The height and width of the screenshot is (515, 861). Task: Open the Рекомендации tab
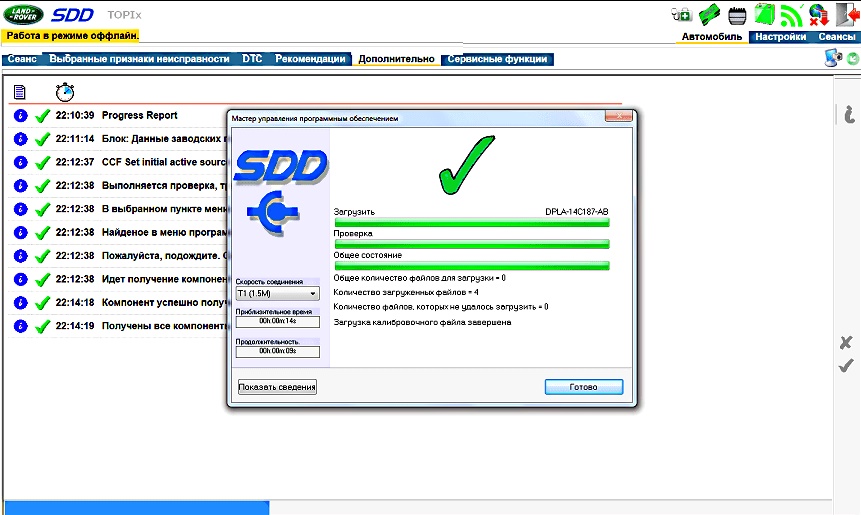pos(311,59)
